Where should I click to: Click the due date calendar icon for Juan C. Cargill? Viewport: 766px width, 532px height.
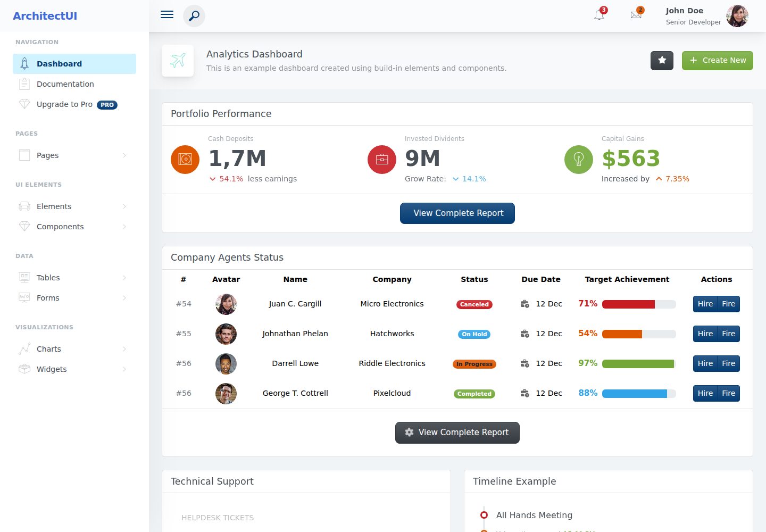pyautogui.click(x=524, y=304)
